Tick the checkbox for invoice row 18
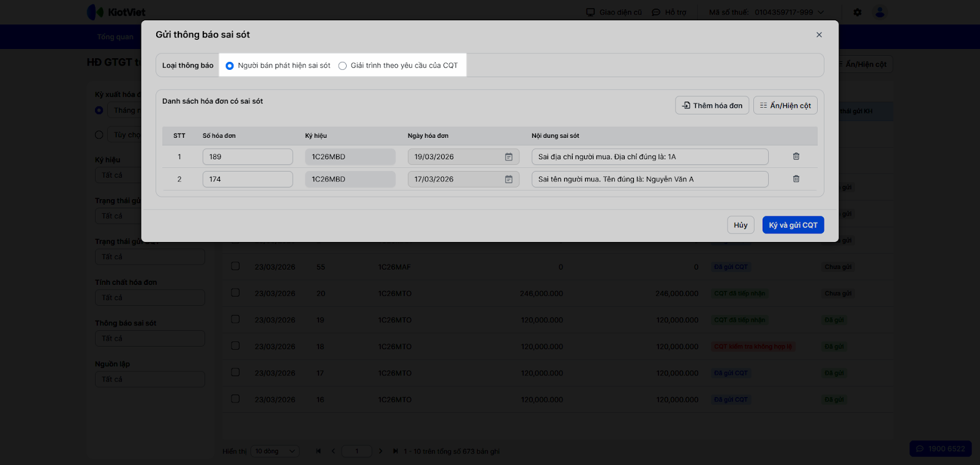980x465 pixels. pyautogui.click(x=235, y=346)
